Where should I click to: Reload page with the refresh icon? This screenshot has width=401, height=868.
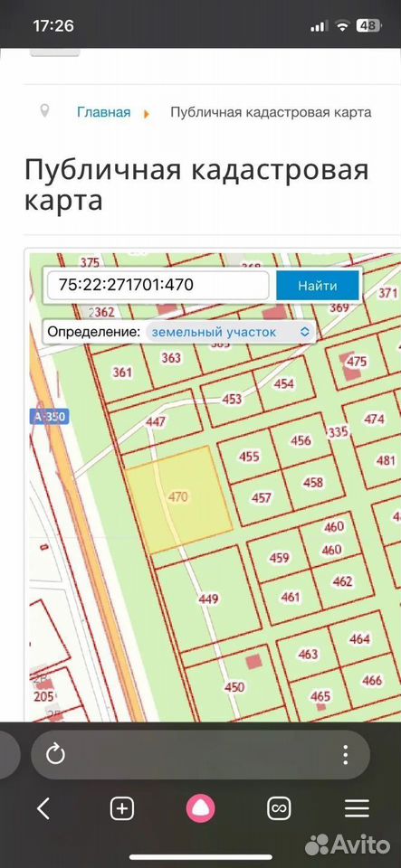pyautogui.click(x=55, y=754)
